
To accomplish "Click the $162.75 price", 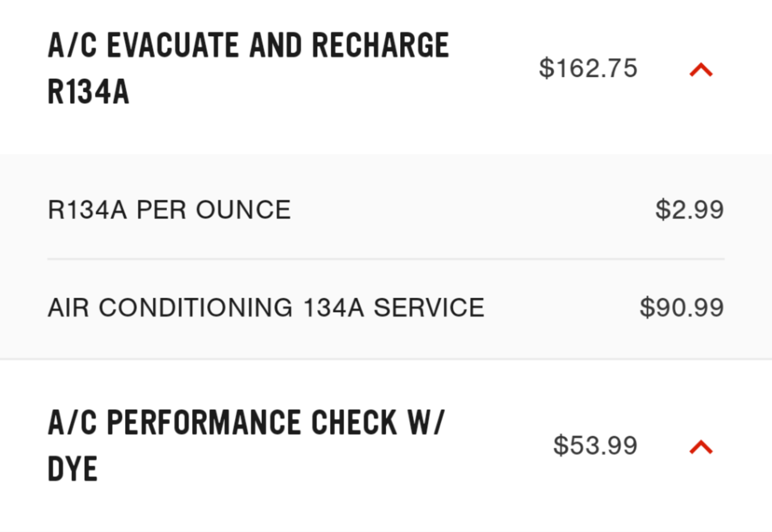I will (588, 68).
